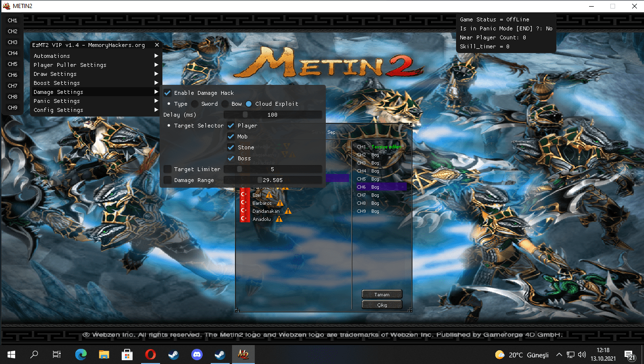Screen dimensions: 644x364
Task: Open the Config Settings menu entry
Action: click(x=96, y=110)
